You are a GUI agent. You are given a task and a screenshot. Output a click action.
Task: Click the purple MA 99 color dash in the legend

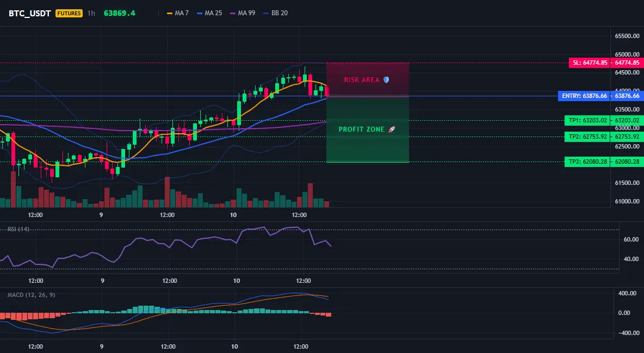[x=233, y=14]
